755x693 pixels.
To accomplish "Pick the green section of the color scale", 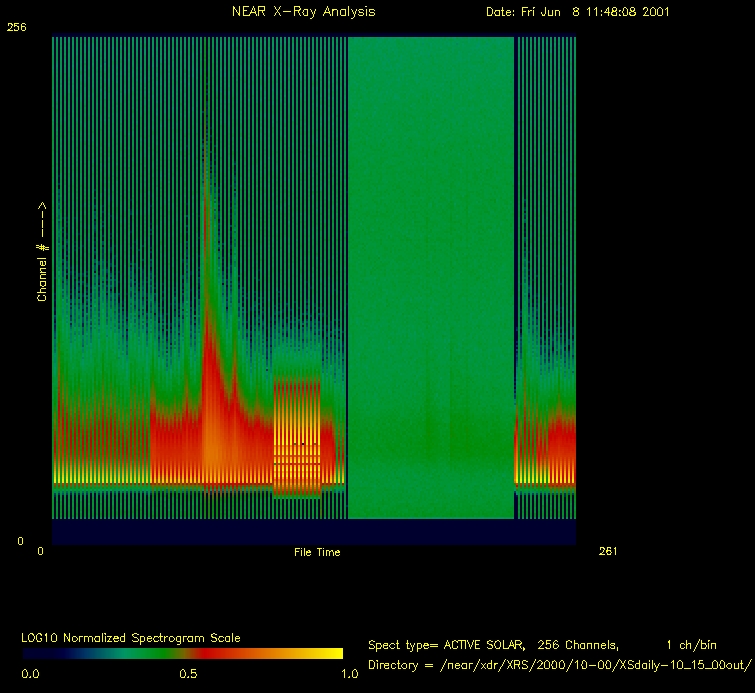I will pyautogui.click(x=110, y=653).
